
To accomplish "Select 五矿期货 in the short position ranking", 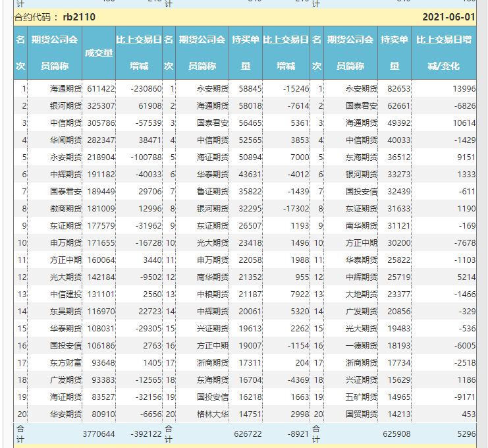I will tap(361, 397).
